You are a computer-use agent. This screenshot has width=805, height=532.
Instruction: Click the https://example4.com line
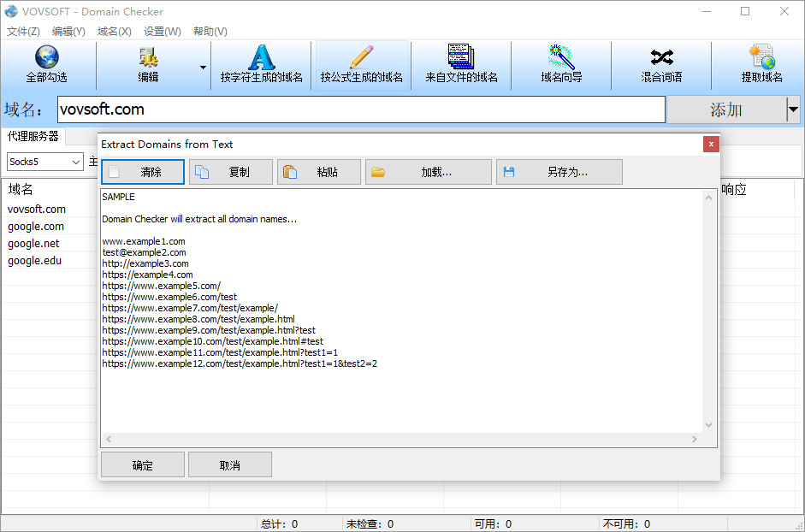[x=148, y=275]
